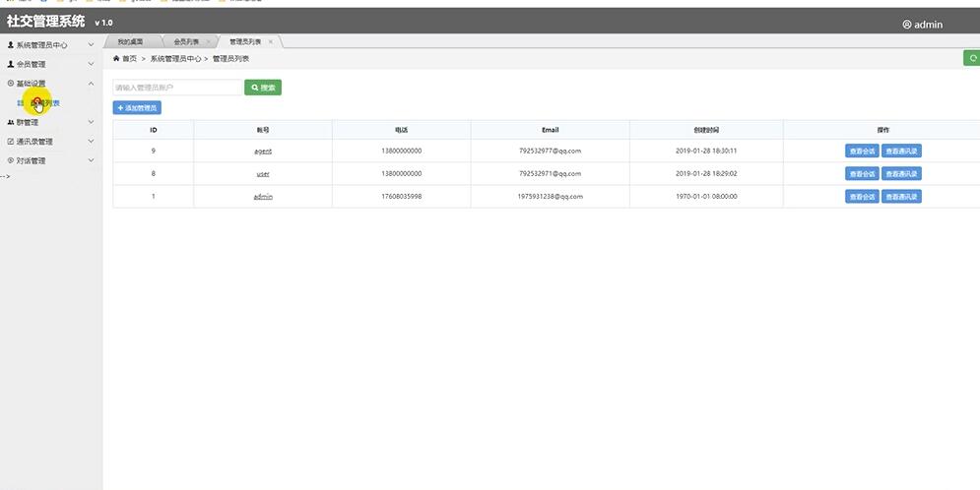Open the user account link
Image resolution: width=980 pixels, height=490 pixels.
tap(263, 174)
